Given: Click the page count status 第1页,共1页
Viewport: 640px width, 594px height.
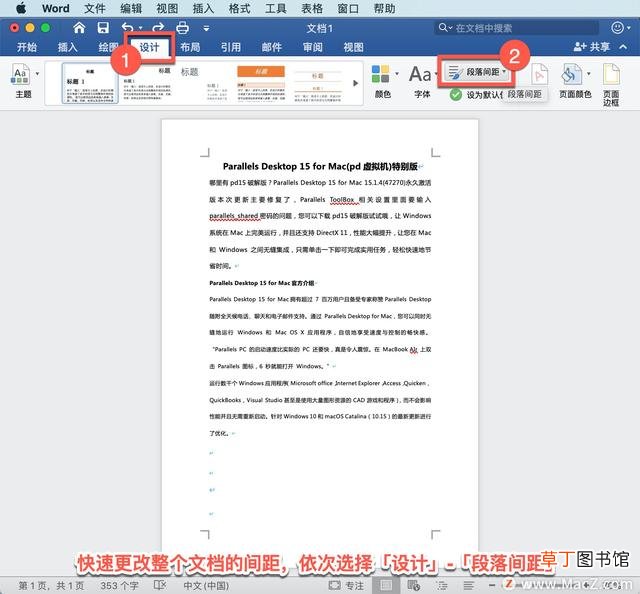Looking at the screenshot, I should click(51, 585).
